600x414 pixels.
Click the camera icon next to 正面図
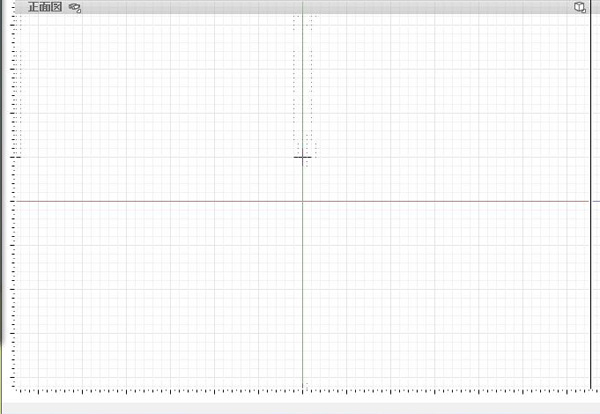pos(75,8)
